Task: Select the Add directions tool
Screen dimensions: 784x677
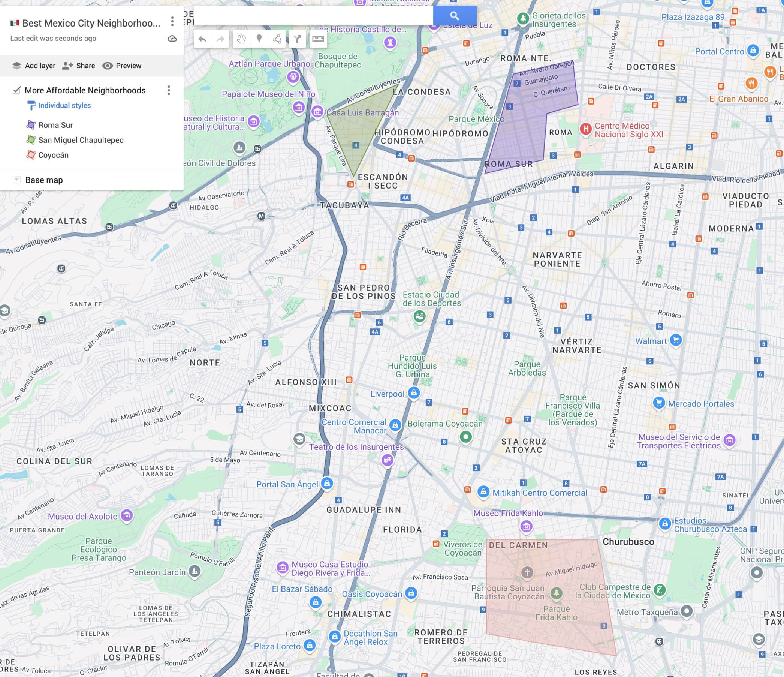Action: pos(298,39)
